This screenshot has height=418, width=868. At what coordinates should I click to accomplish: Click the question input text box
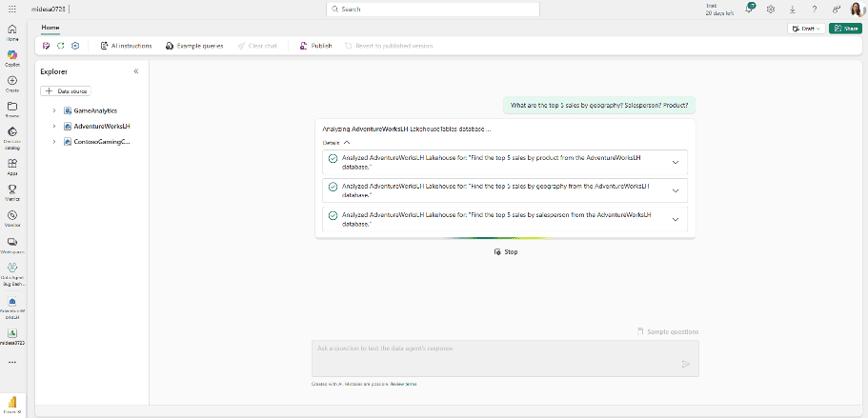pyautogui.click(x=495, y=358)
